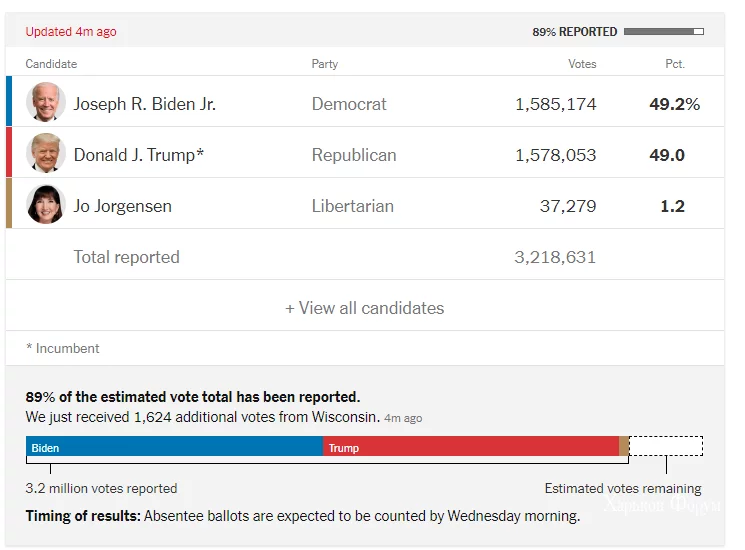745x550 pixels.
Task: Click Jo Jorgensen portrait photo
Action: pos(45,205)
